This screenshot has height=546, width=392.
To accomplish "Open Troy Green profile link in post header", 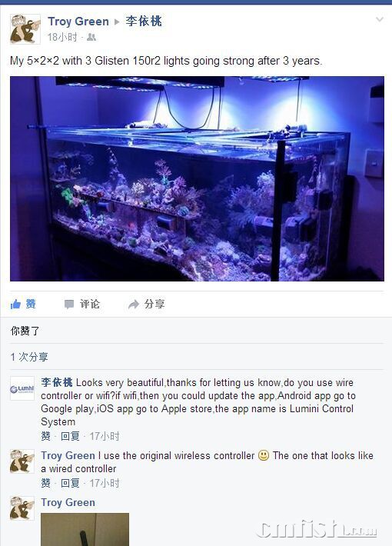I will 78,22.
